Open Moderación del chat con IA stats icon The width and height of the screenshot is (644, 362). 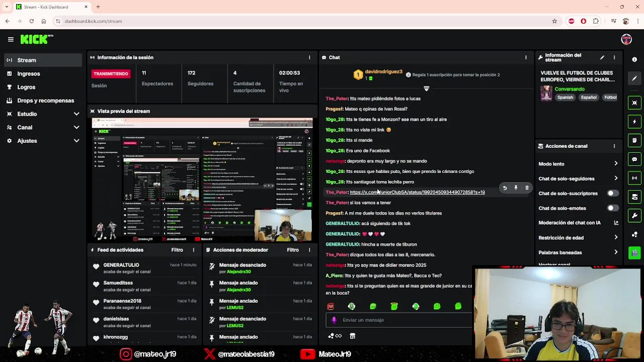tap(616, 223)
